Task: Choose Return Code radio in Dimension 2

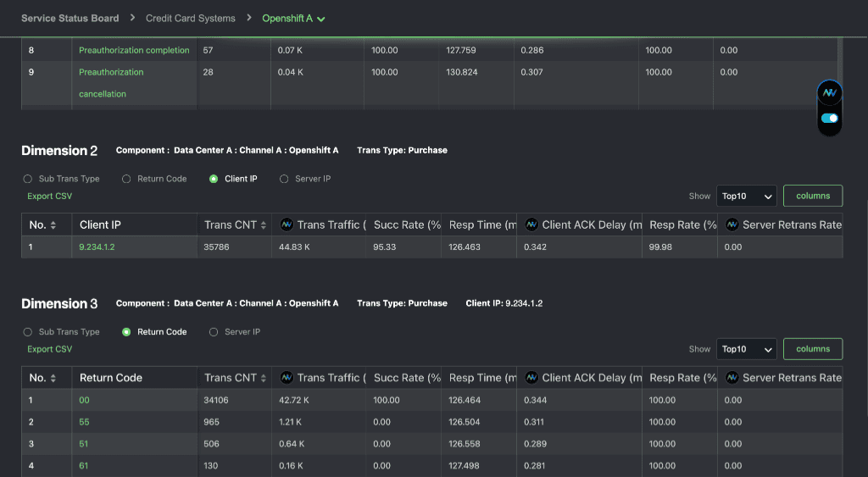Action: click(x=127, y=179)
